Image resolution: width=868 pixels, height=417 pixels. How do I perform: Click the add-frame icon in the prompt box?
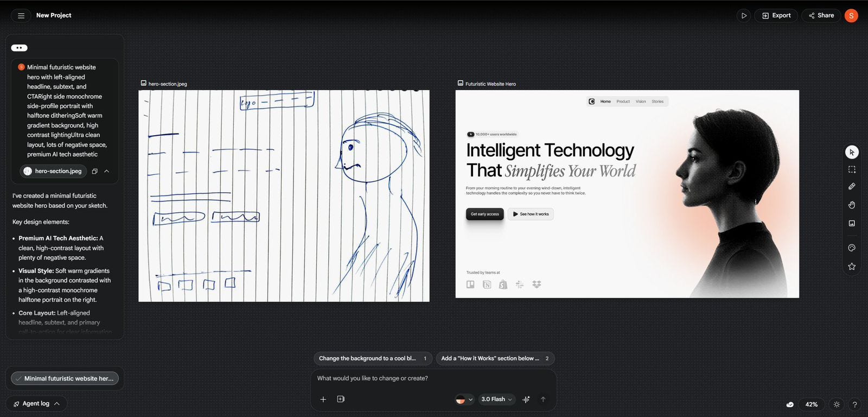(x=341, y=399)
